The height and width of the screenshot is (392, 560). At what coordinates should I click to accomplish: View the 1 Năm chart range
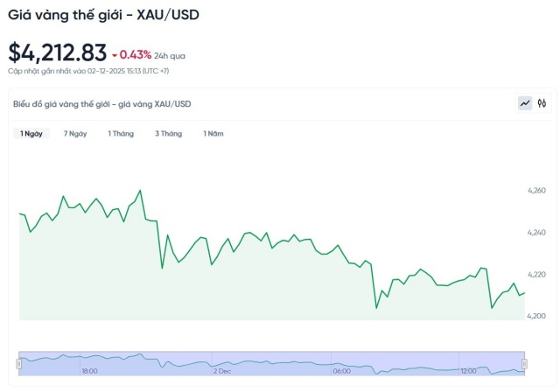(213, 134)
